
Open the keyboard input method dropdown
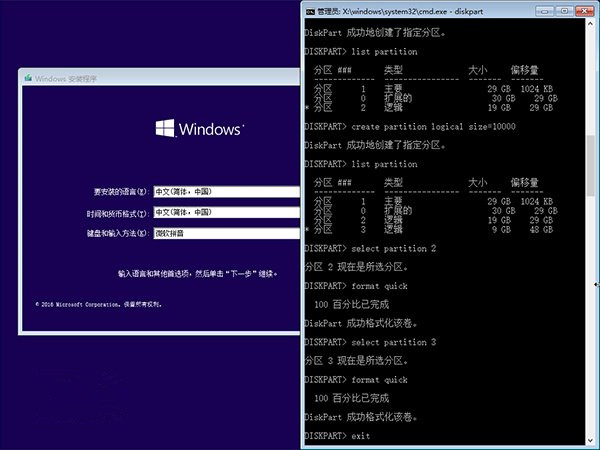(x=227, y=233)
